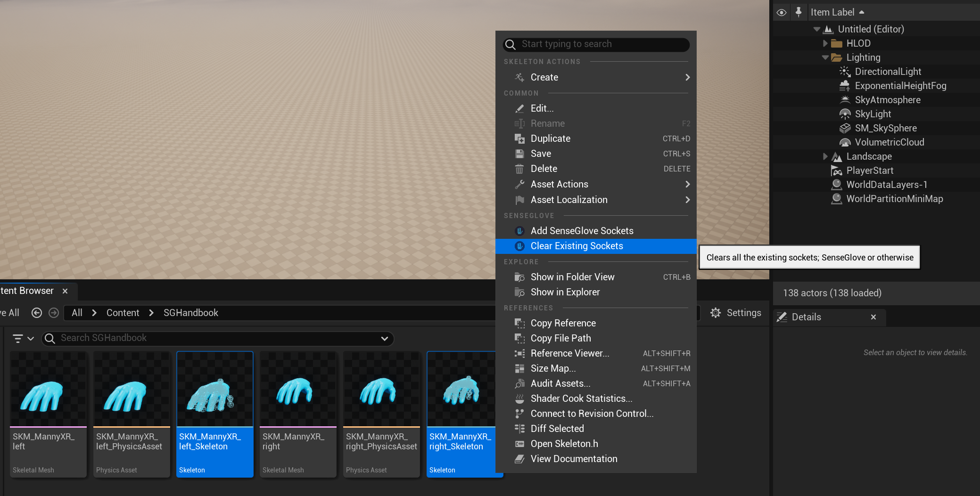Viewport: 980px width, 496px height.
Task: Click the Content Browser tab
Action: click(x=27, y=291)
